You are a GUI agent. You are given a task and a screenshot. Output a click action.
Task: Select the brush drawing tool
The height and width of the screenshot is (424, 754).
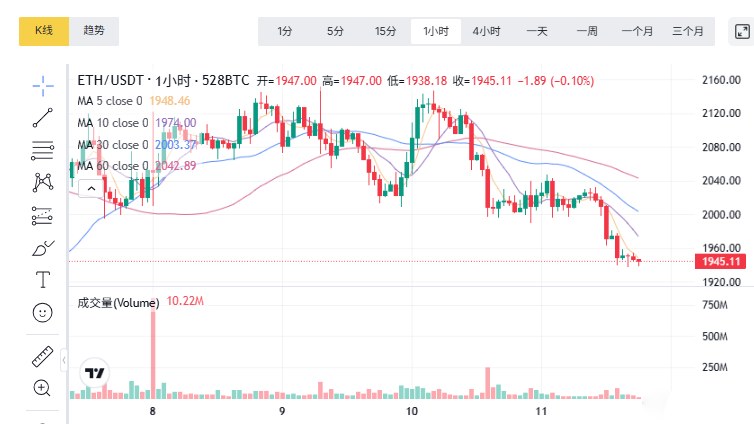(x=43, y=247)
